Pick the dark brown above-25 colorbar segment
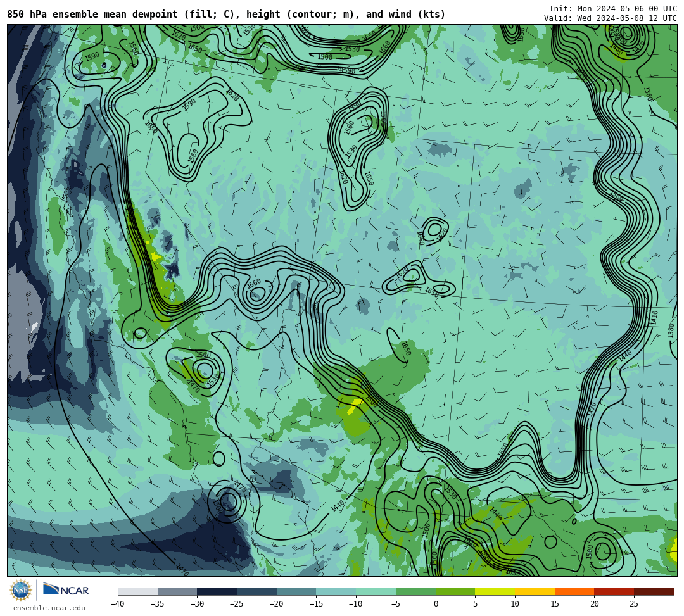 coord(654,591)
